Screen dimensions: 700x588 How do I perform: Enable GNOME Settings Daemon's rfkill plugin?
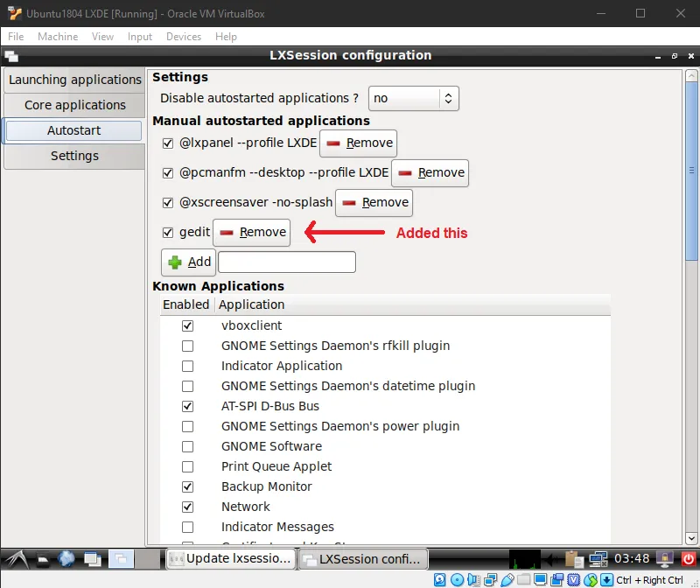coord(187,346)
